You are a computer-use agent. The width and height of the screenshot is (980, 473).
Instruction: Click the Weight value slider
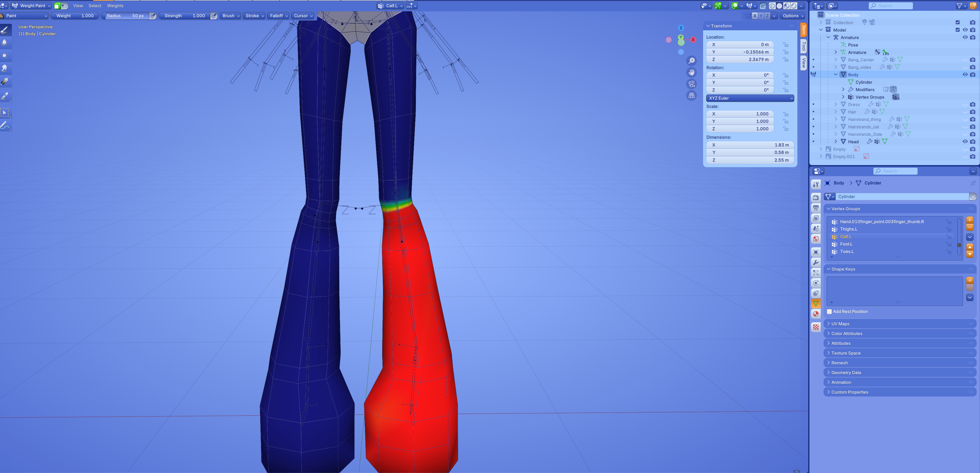[75, 16]
